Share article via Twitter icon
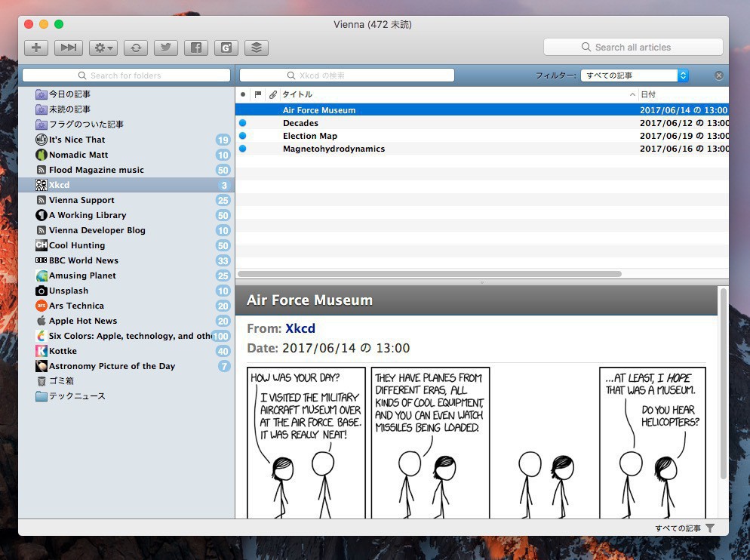The image size is (750, 560). pos(166,48)
